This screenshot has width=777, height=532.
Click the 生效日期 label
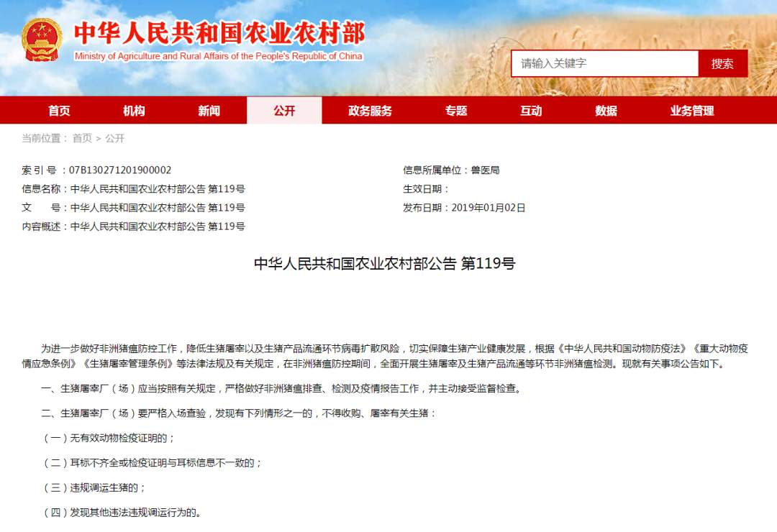[x=426, y=189]
